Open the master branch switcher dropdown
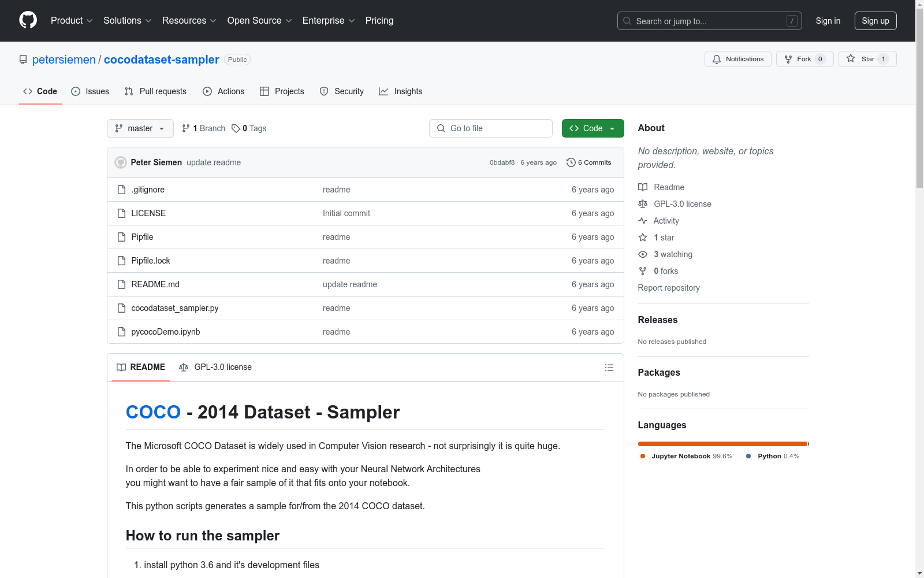The width and height of the screenshot is (924, 578). tap(140, 128)
